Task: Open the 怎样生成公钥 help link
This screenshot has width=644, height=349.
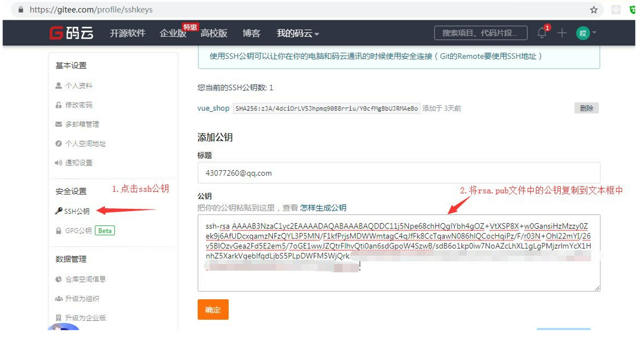Action: pos(324,207)
